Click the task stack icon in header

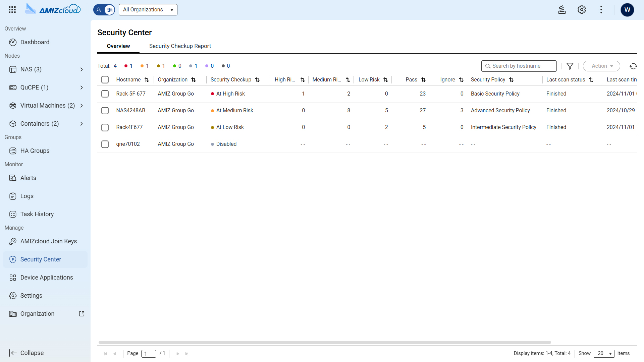[562, 10]
